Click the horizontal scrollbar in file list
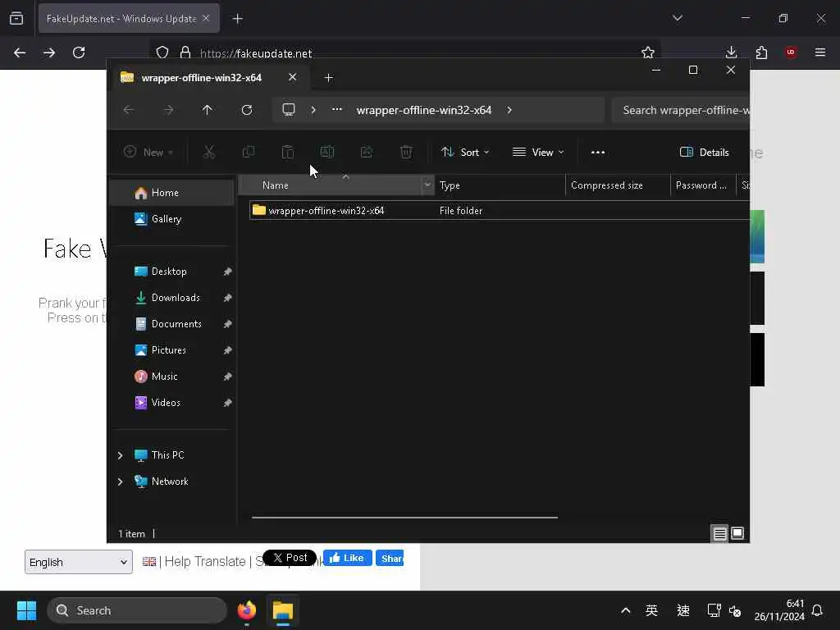 (404, 518)
